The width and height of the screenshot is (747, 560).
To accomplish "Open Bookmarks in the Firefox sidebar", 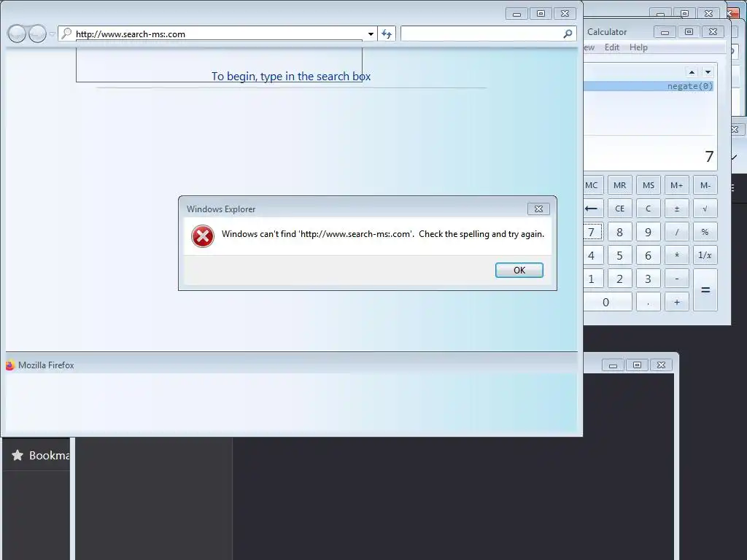I will tap(40, 455).
